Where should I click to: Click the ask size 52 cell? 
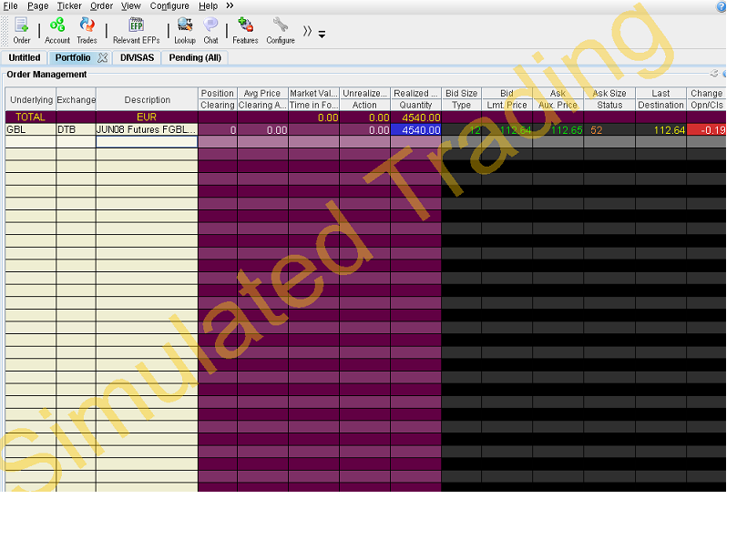pos(609,129)
